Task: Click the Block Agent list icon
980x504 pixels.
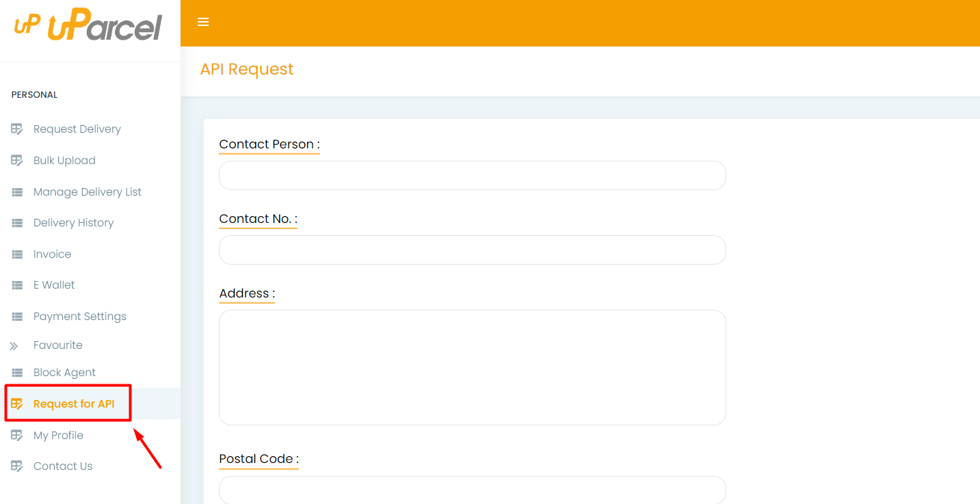Action: tap(17, 373)
